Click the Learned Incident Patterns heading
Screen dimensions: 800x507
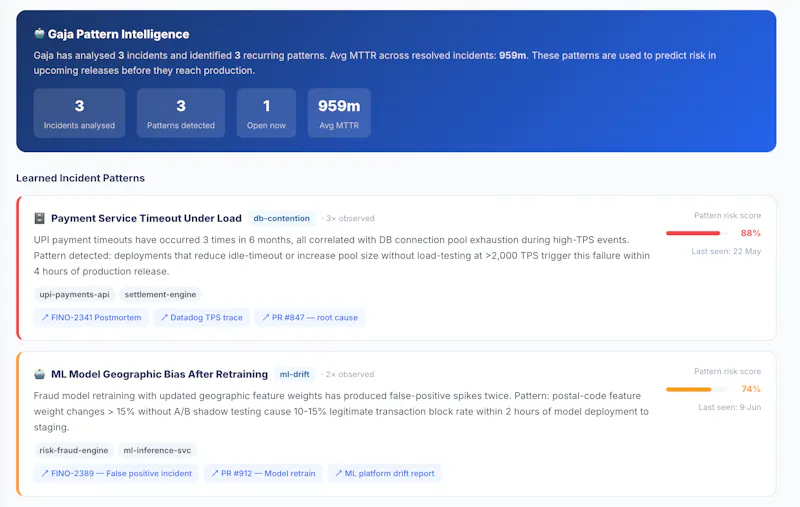click(81, 178)
